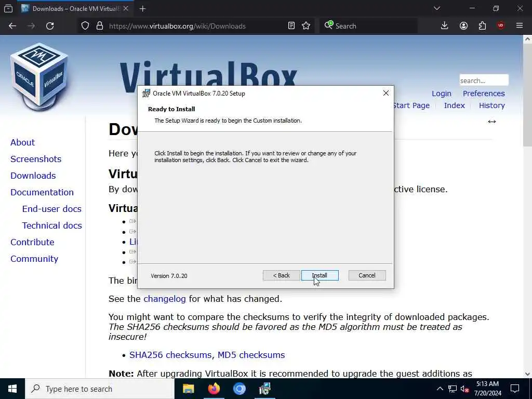
Task: Open the Index link
Action: point(454,105)
